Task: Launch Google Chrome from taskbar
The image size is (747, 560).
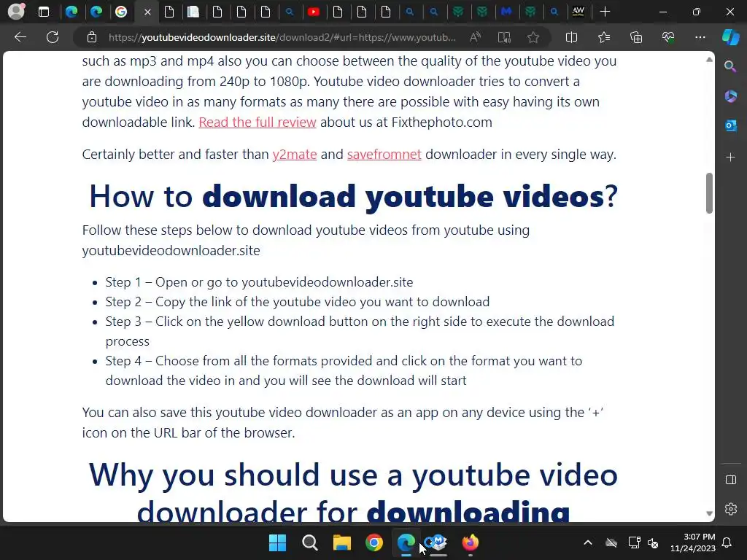Action: (x=374, y=542)
